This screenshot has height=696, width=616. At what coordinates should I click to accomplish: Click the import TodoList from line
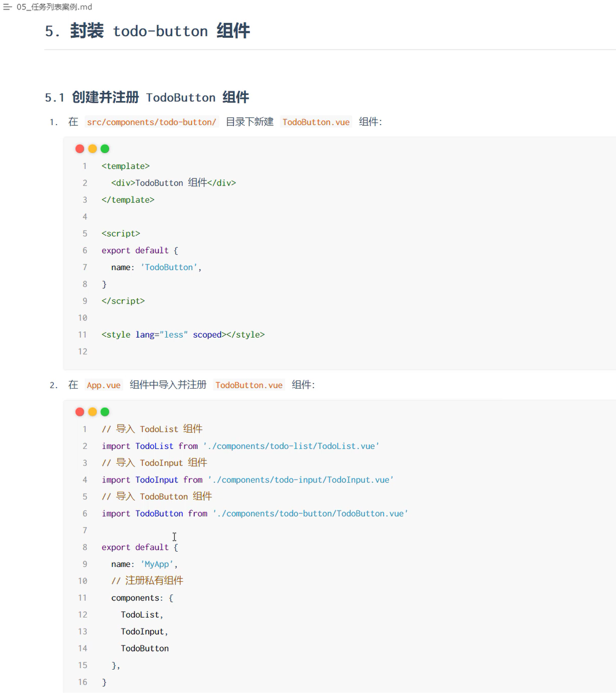pyautogui.click(x=240, y=446)
